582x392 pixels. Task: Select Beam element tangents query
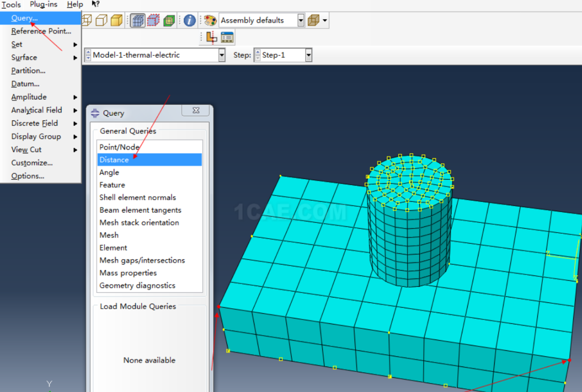coord(150,210)
